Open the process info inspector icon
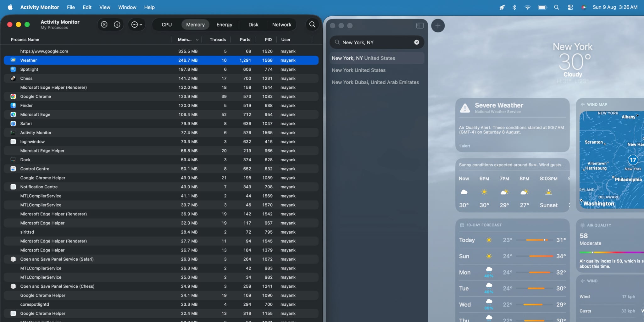 point(117,25)
